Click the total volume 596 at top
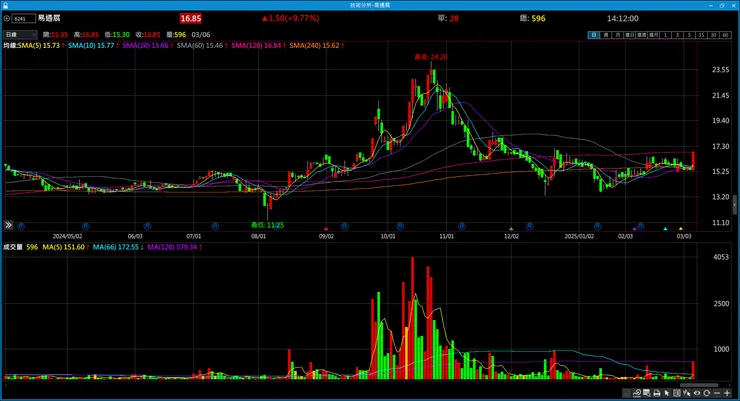The width and height of the screenshot is (740, 401). click(x=538, y=18)
